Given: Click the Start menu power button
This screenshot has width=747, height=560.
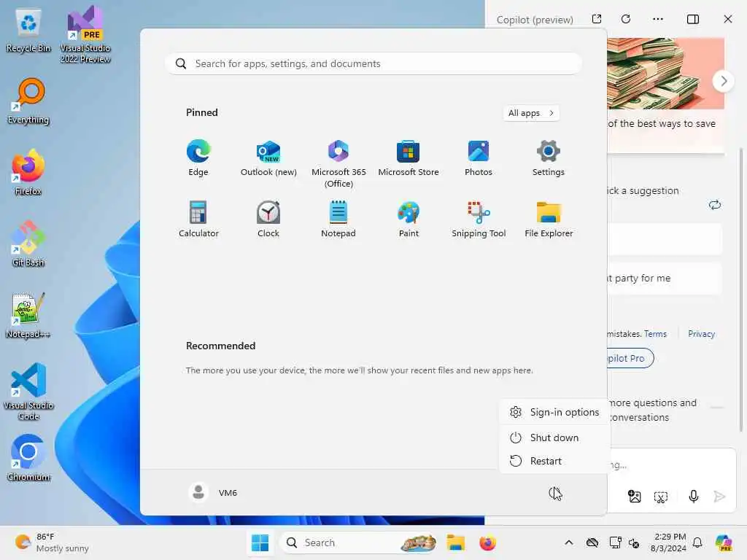Looking at the screenshot, I should (554, 493).
